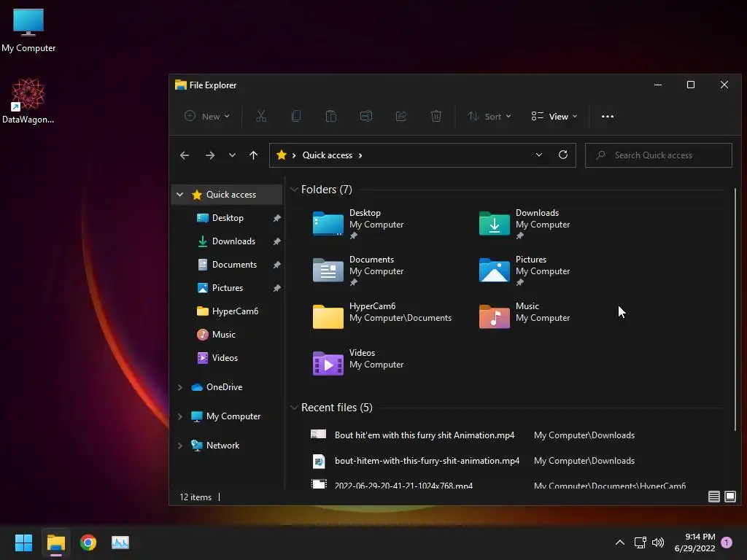Expand the My Computer tree node
Viewport: 747px width, 560px height.
tap(179, 416)
